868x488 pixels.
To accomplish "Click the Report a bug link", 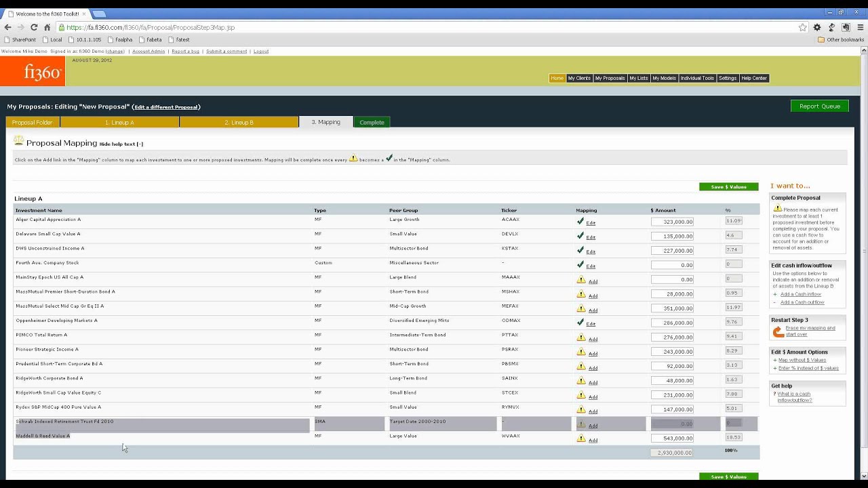I will click(x=185, y=52).
